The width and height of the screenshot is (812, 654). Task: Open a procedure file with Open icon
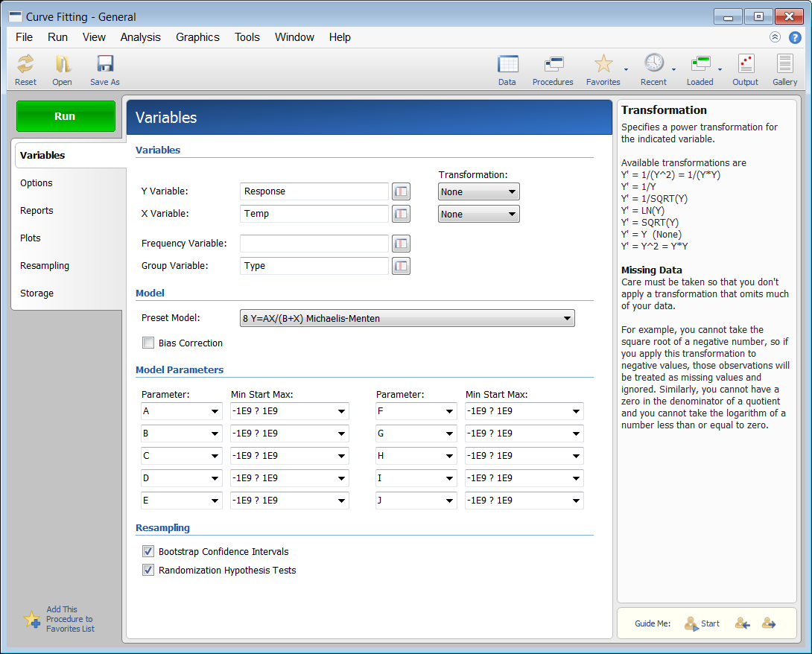[62, 64]
